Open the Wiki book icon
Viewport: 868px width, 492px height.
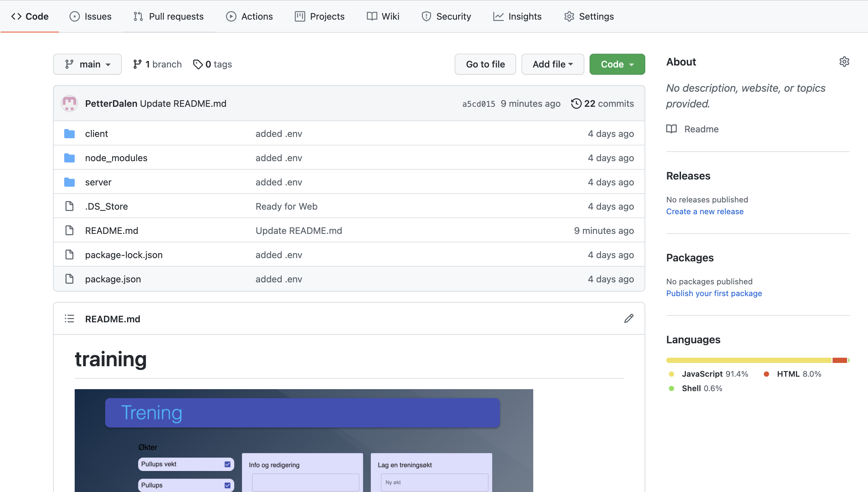coord(372,16)
